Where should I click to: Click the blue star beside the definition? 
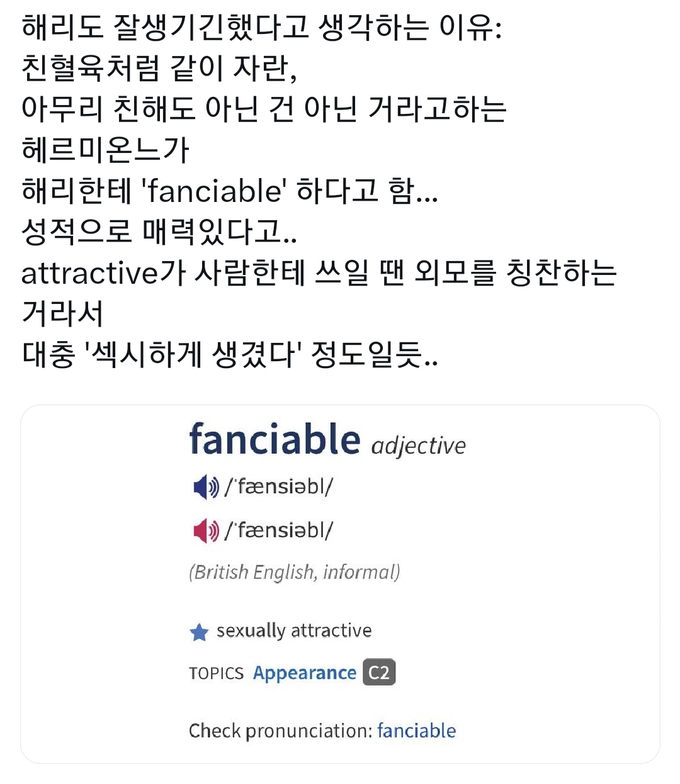click(199, 632)
